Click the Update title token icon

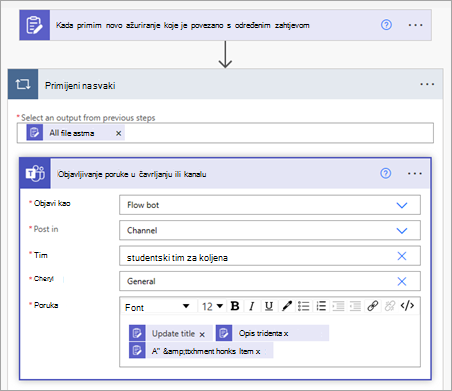pyautogui.click(x=137, y=333)
